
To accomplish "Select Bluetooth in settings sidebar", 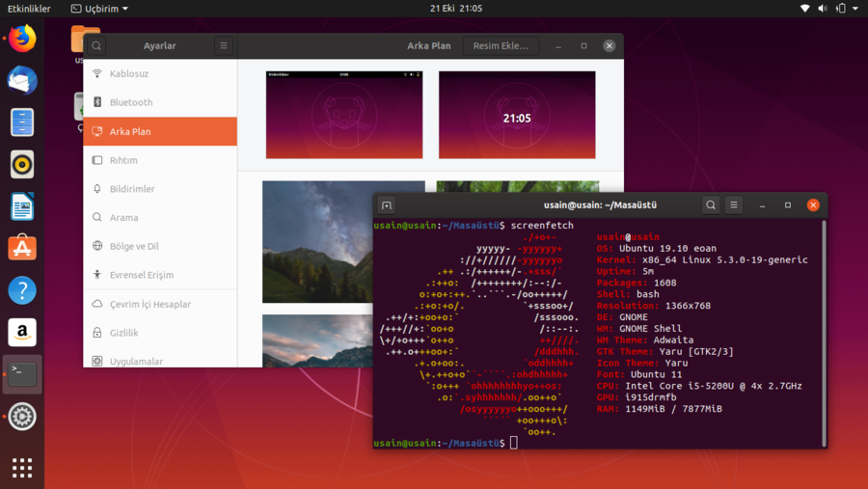I will 131,102.
